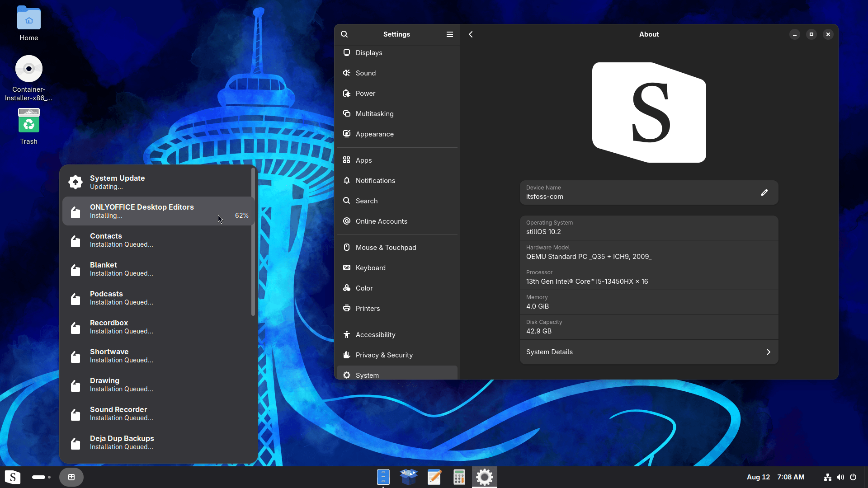Open the Settings search icon
The width and height of the screenshot is (868, 488).
344,34
